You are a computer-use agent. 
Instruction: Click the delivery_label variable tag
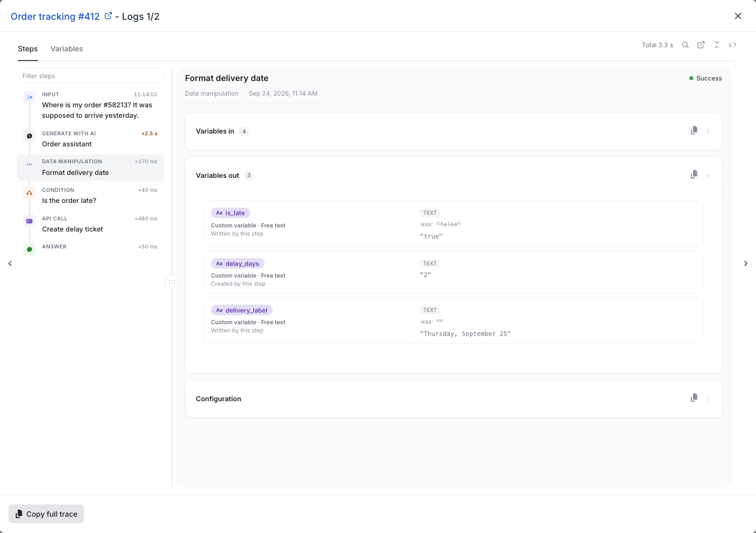click(x=242, y=310)
